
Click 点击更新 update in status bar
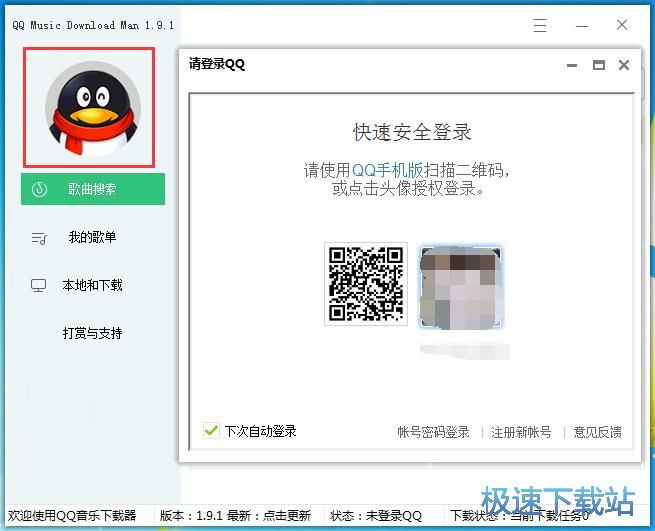(x=287, y=516)
